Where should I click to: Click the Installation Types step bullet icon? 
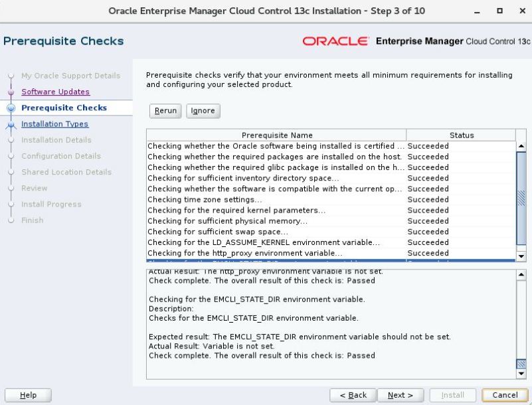pyautogui.click(x=11, y=124)
